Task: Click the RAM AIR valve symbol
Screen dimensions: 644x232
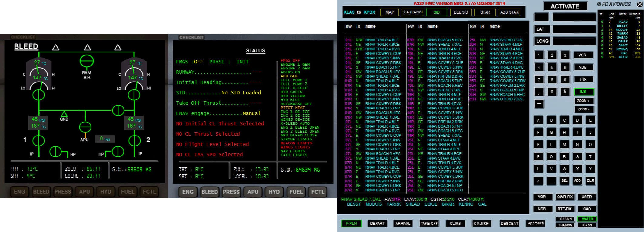Action: coord(87,61)
